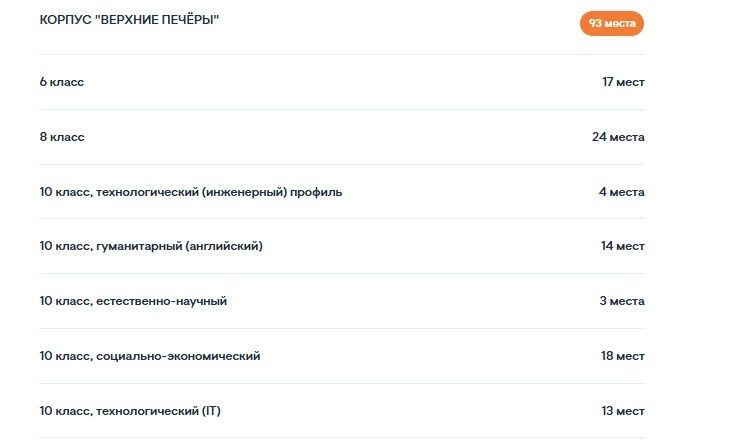Open '10 класс, социально-экономический' label
This screenshot has height=447, width=755.
tap(150, 356)
